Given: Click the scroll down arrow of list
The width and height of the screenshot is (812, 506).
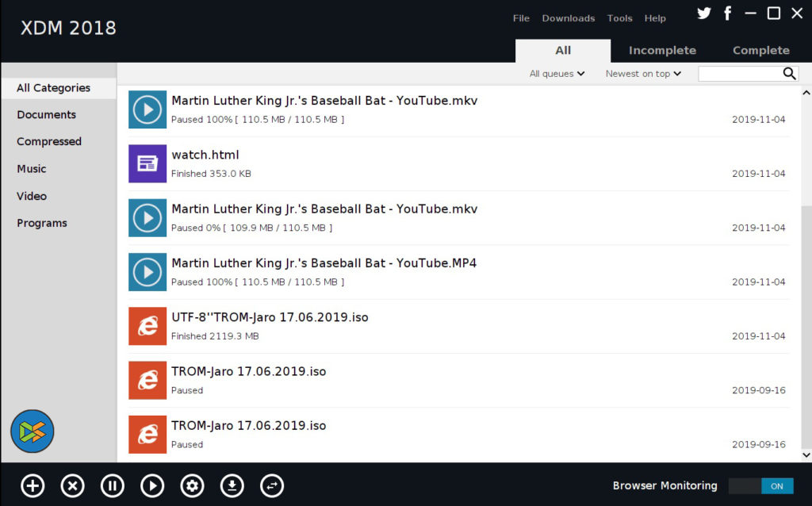Looking at the screenshot, I should click(x=806, y=455).
